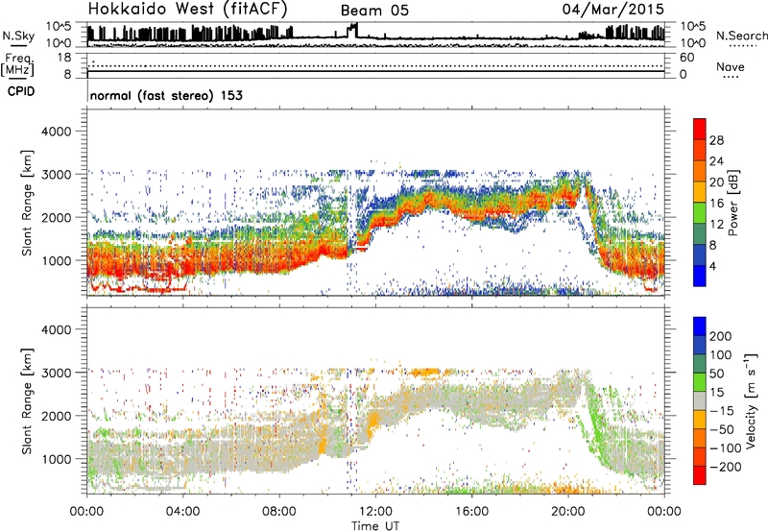The image size is (768, 532).
Task: Click the '12:00' time tick label
Action: 375,512
